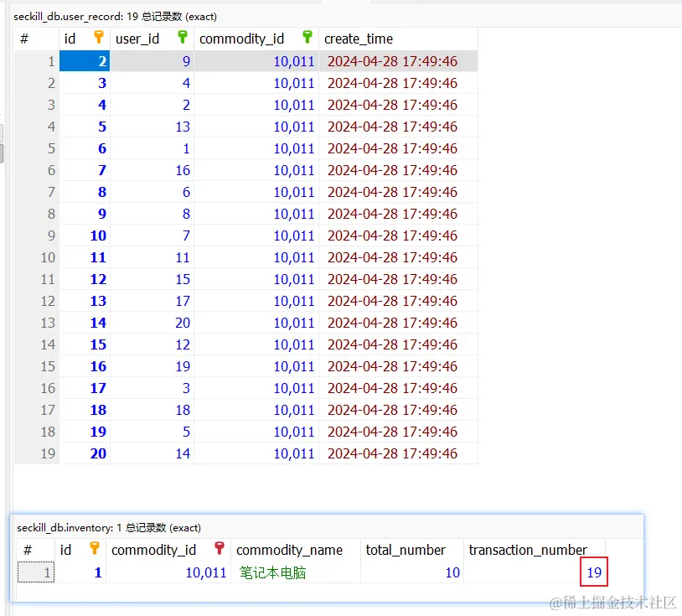Select user_id cell 16 in row 6
682x616 pixels.
(152, 170)
